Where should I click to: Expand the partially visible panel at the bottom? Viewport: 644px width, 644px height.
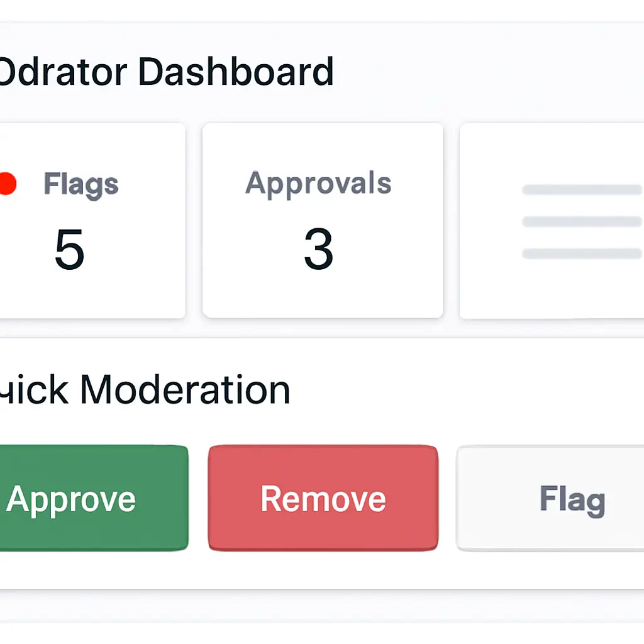coord(322,613)
